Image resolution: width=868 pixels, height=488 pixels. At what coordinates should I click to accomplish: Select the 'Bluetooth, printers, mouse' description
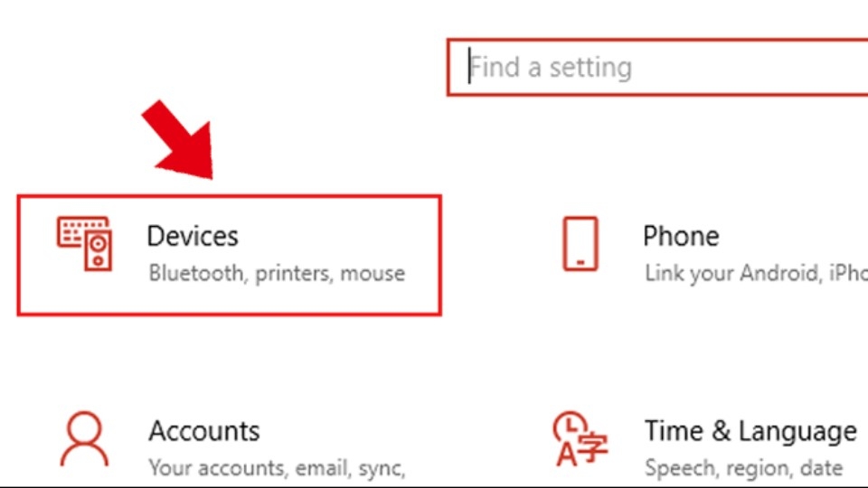pyautogui.click(x=277, y=273)
